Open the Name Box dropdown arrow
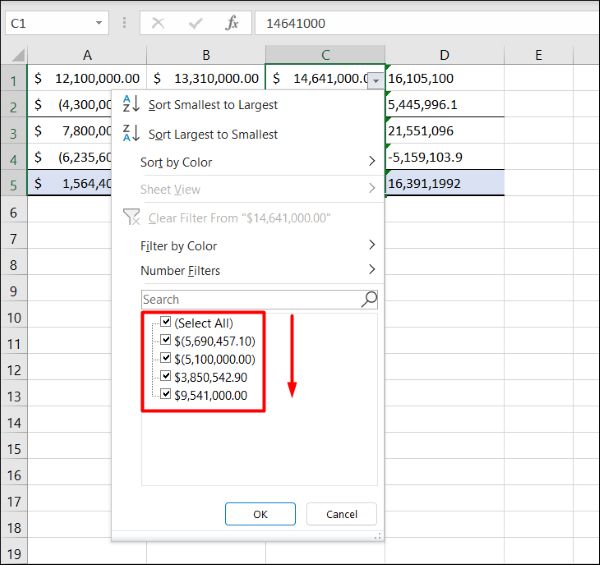This screenshot has width=600, height=565. point(99,23)
